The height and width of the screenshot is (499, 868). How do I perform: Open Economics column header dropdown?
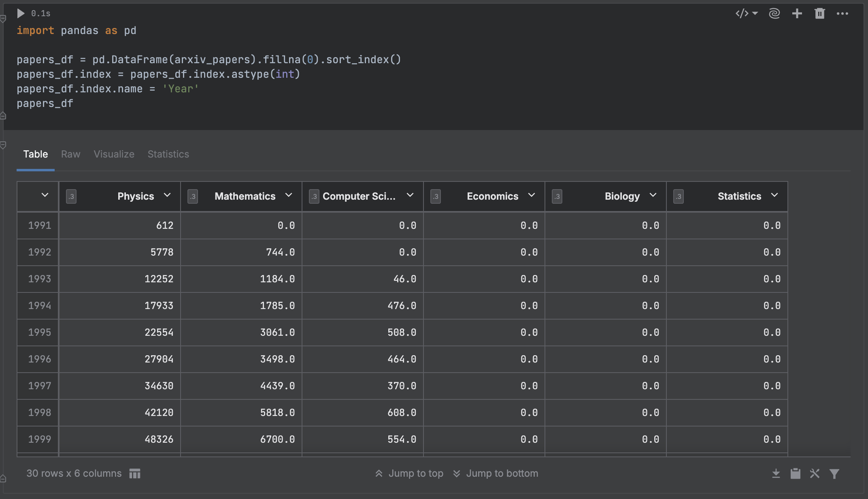(x=532, y=196)
